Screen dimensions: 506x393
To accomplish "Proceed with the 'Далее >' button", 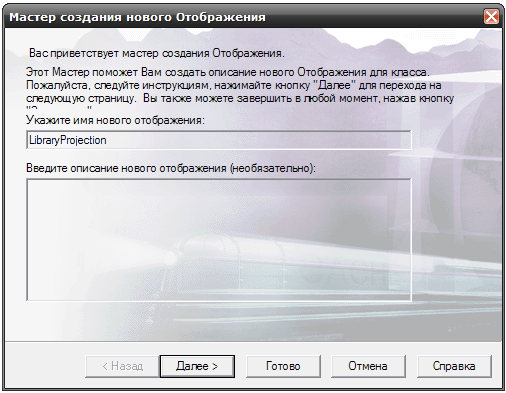I will (x=197, y=366).
